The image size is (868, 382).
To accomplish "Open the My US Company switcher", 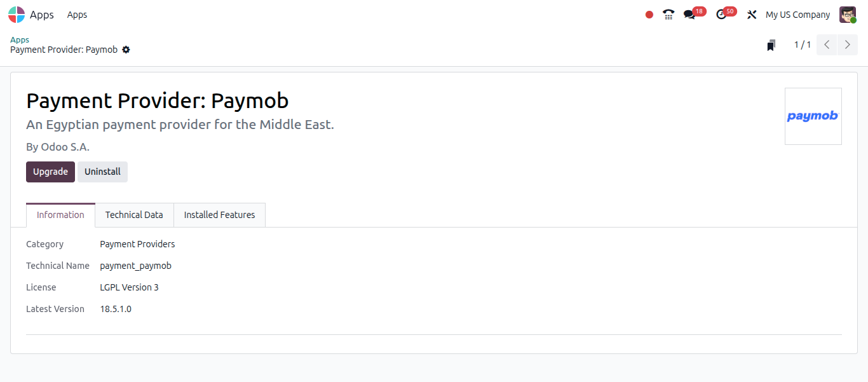I will (797, 15).
